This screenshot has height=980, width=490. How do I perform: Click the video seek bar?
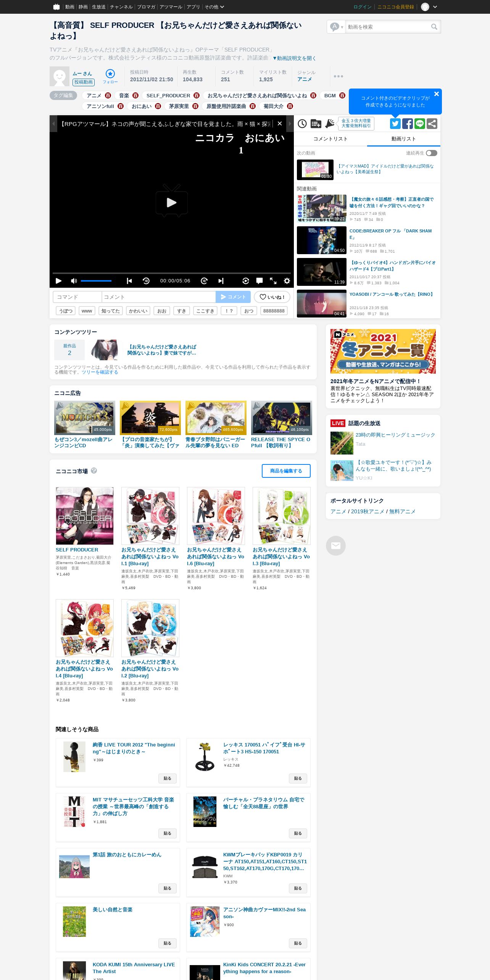coord(172,273)
